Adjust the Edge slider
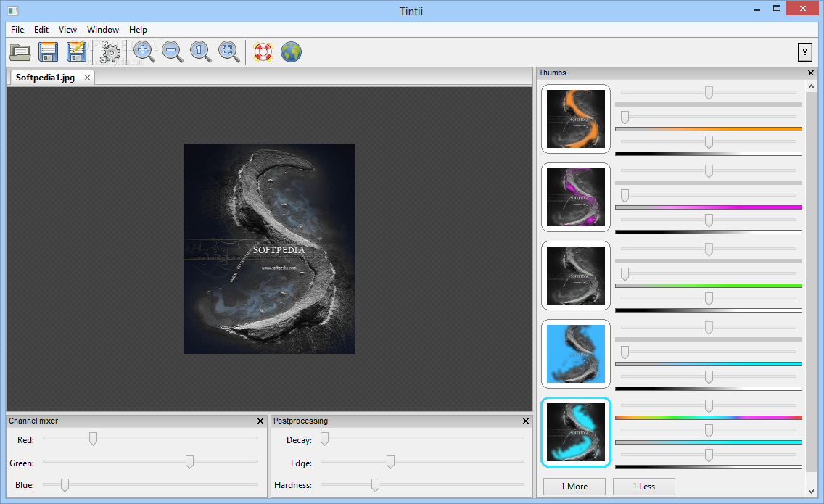This screenshot has width=824, height=504. click(x=390, y=462)
